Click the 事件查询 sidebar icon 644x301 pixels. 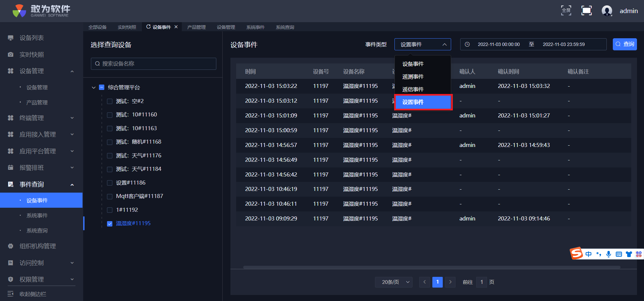(11, 184)
